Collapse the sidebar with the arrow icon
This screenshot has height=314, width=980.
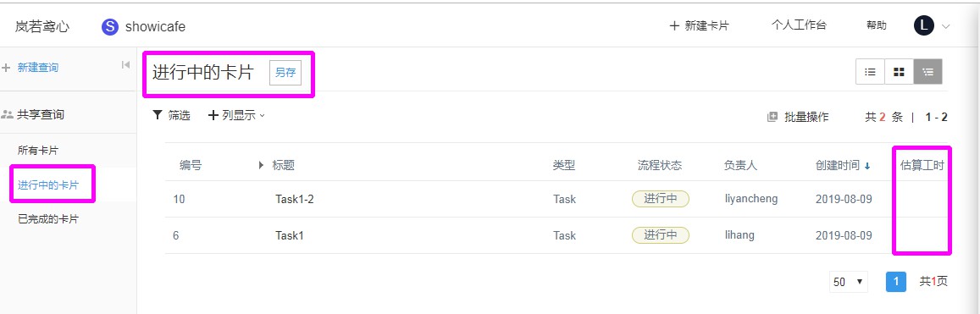125,65
